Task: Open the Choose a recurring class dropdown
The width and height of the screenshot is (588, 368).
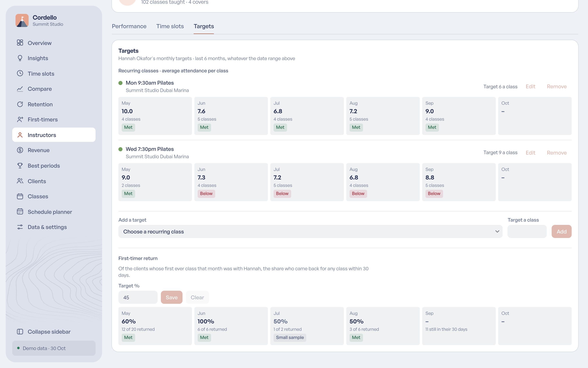Action: point(310,231)
